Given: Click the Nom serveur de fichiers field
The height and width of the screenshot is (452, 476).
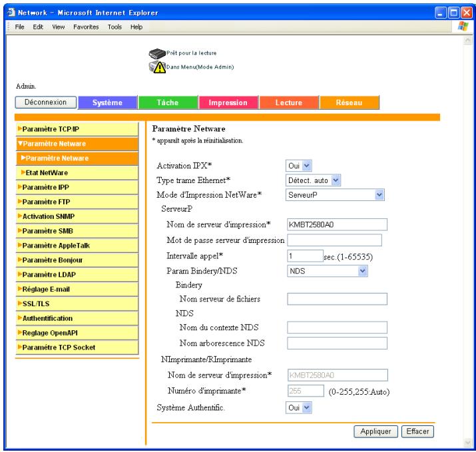Looking at the screenshot, I should [337, 299].
